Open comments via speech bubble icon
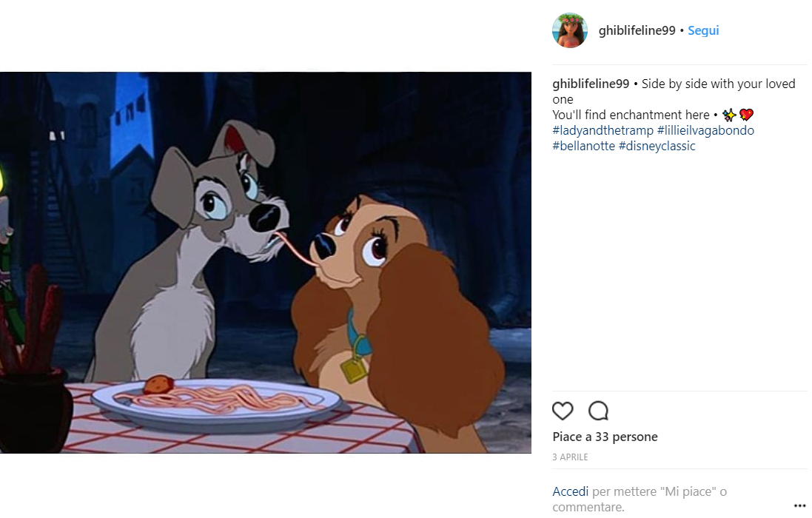Viewport: 812px width, 518px height. tap(598, 411)
